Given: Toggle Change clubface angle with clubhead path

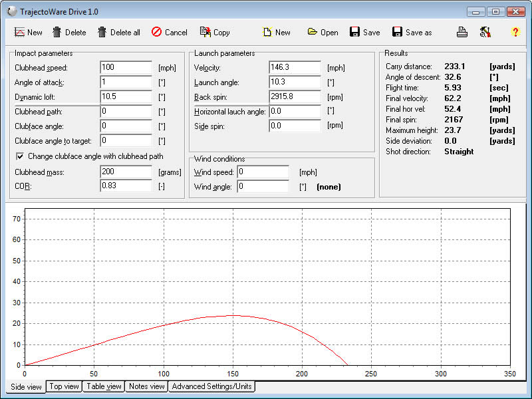Looking at the screenshot, I should click(20, 156).
